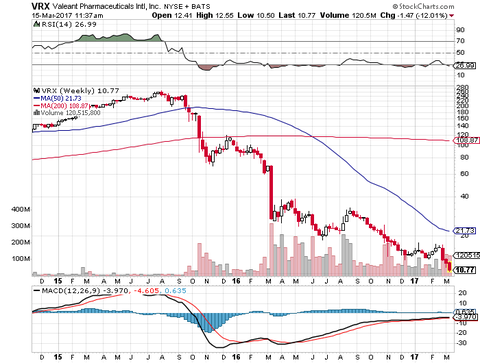
Task: Click the date '15-Mar-2017 11:37 am'
Action: pyautogui.click(x=67, y=15)
